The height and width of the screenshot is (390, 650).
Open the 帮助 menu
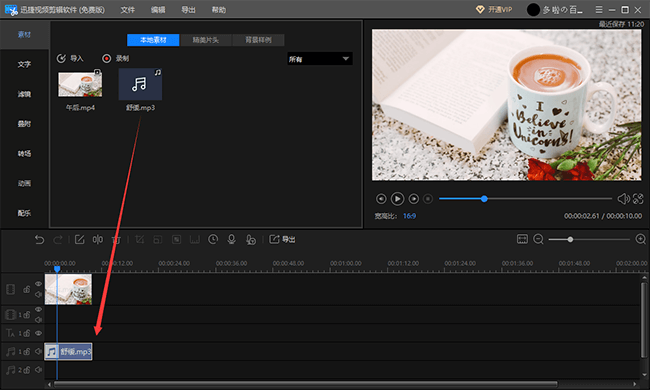218,10
